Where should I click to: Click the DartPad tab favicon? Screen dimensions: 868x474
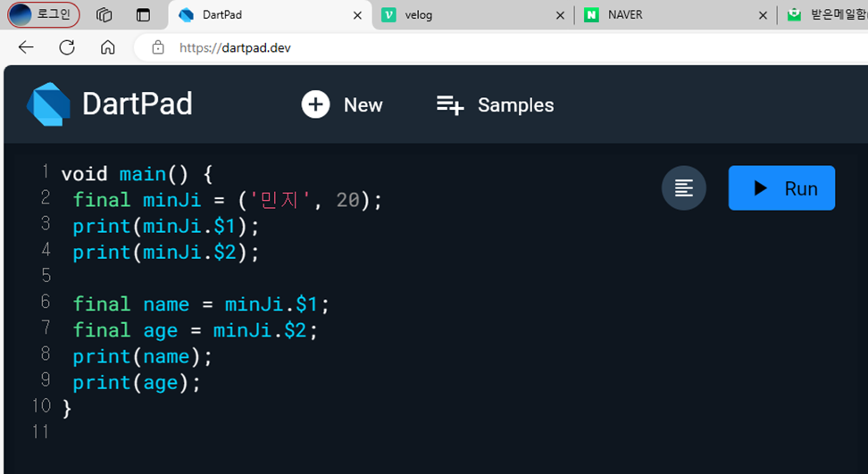click(x=186, y=15)
